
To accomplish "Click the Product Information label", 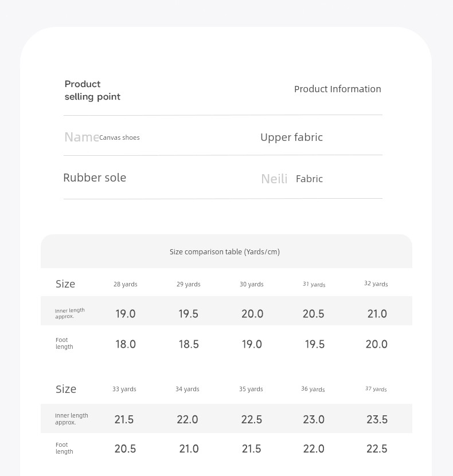I will [x=338, y=89].
